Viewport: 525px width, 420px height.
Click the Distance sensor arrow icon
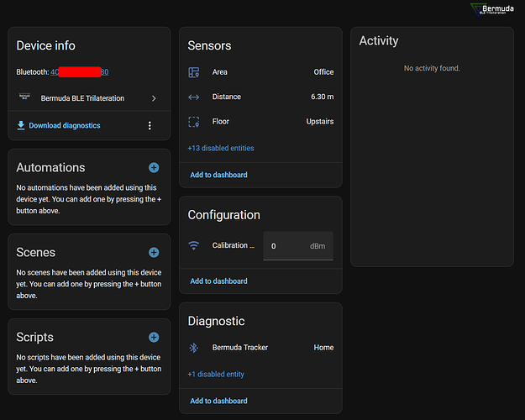click(194, 97)
